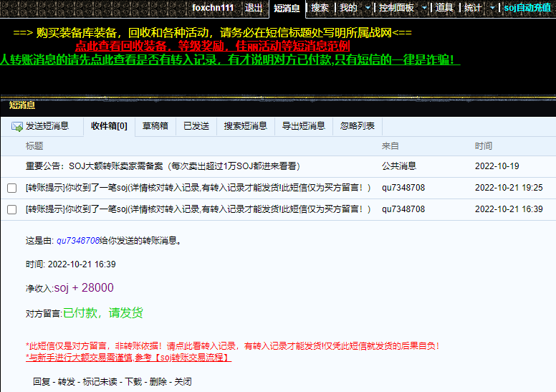The width and height of the screenshot is (556, 392).
Task: Click 回复 to reply to the message
Action: (x=42, y=382)
